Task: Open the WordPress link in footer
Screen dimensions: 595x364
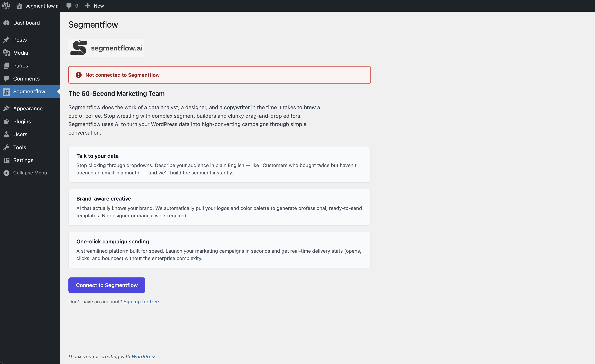Action: (144, 356)
